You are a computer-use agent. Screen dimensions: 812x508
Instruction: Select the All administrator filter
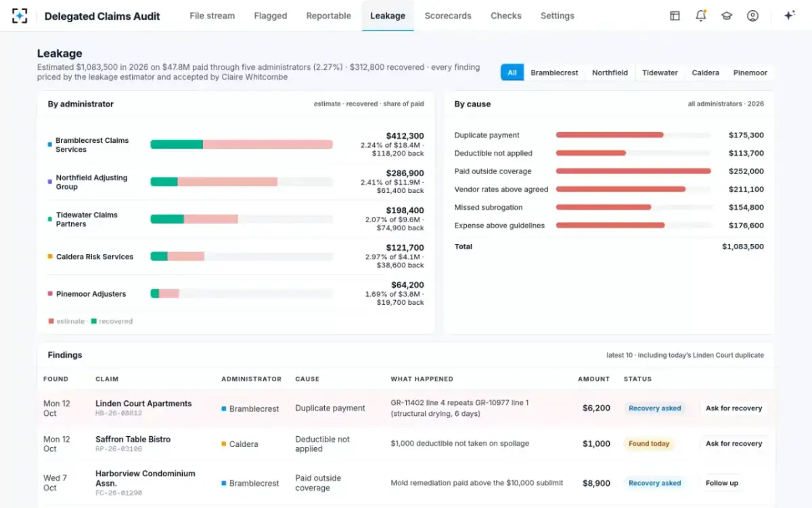512,72
